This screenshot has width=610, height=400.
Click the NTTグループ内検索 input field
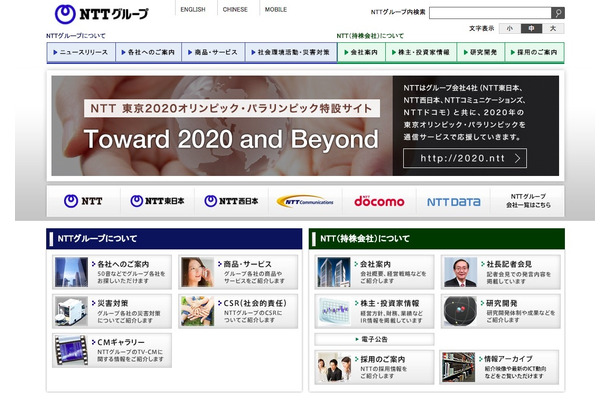point(490,13)
